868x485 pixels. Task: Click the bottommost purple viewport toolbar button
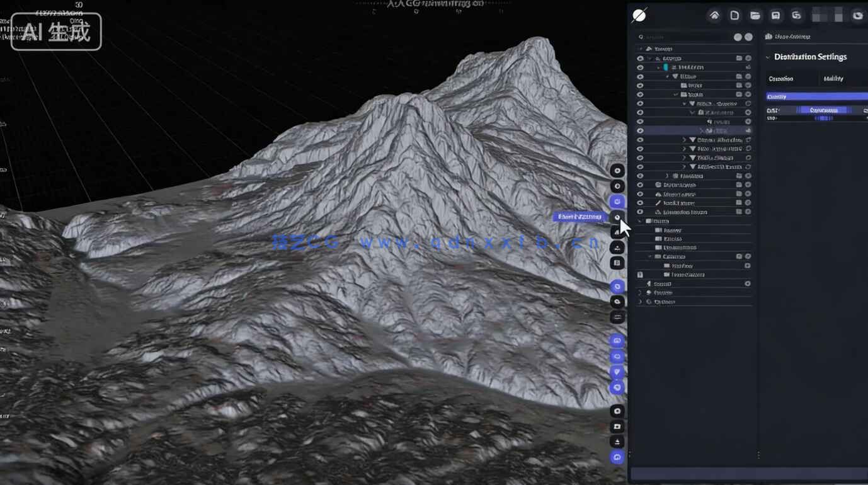tap(617, 457)
